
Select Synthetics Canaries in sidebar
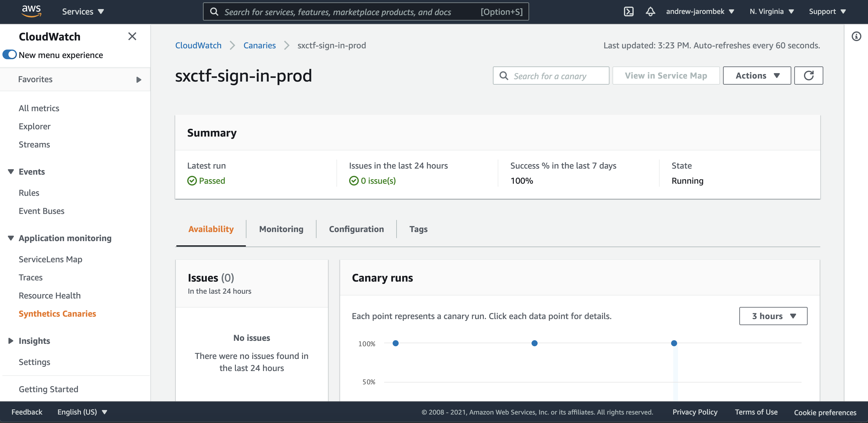point(57,314)
